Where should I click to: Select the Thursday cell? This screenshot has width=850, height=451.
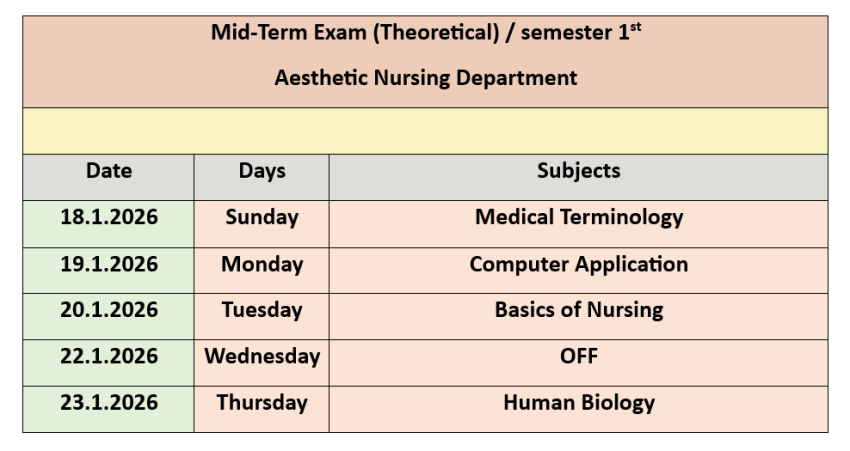(x=262, y=403)
